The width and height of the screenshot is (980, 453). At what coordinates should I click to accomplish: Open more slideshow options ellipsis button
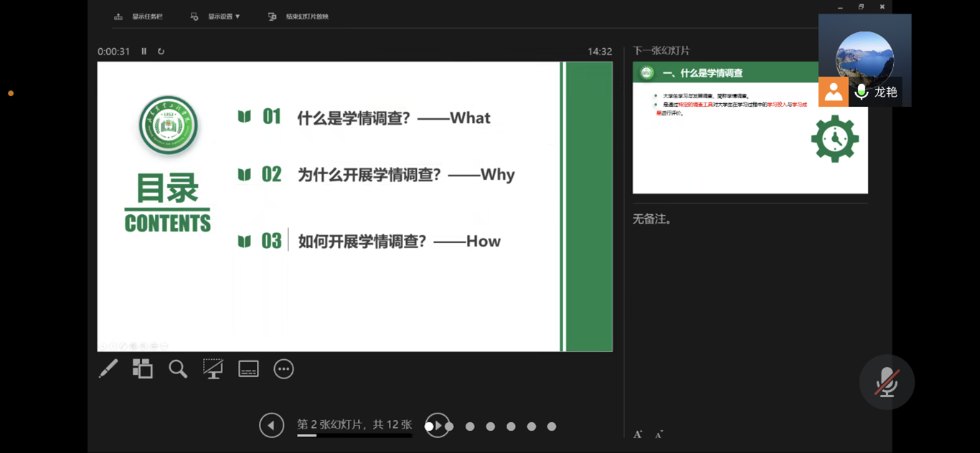pyautogui.click(x=284, y=369)
